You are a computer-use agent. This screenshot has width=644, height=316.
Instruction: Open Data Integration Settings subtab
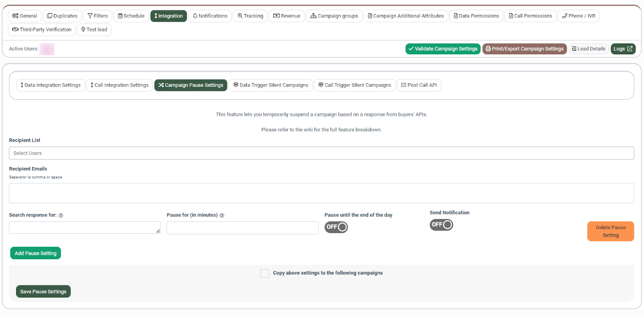(51, 85)
